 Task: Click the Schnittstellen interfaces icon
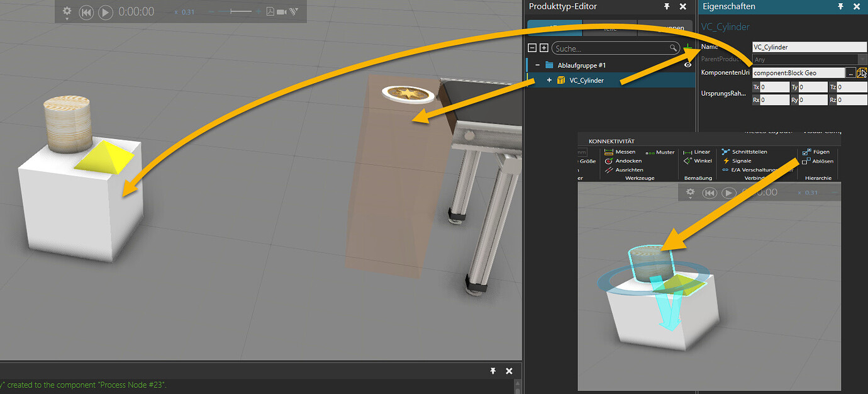(726, 151)
